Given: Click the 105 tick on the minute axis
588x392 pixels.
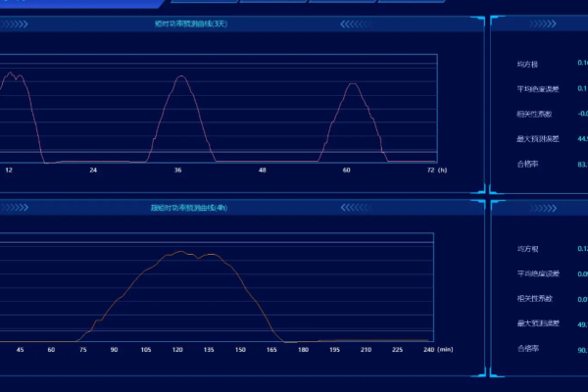Looking at the screenshot, I should click(146, 350).
